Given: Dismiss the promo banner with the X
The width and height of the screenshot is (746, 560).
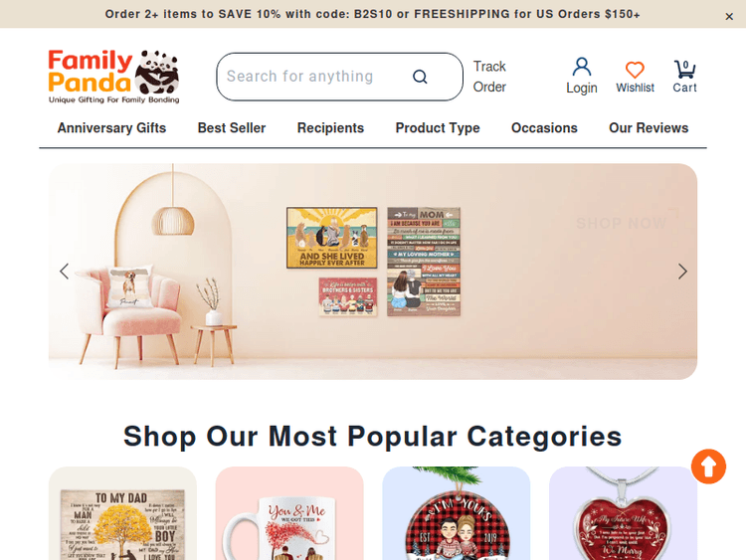Looking at the screenshot, I should coord(729,17).
